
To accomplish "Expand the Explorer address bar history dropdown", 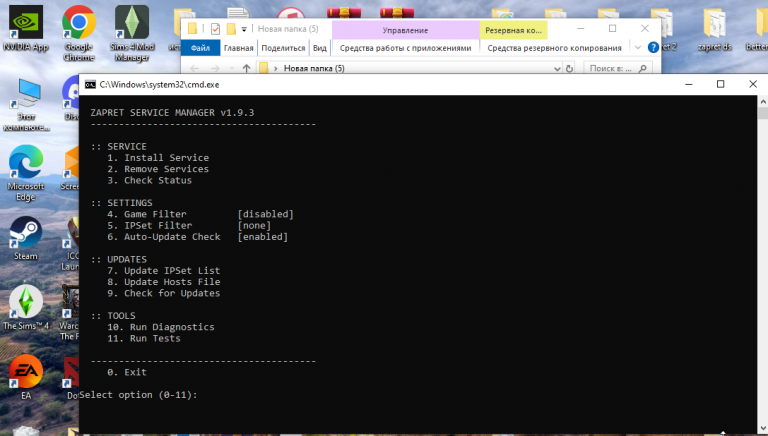I will point(557,69).
